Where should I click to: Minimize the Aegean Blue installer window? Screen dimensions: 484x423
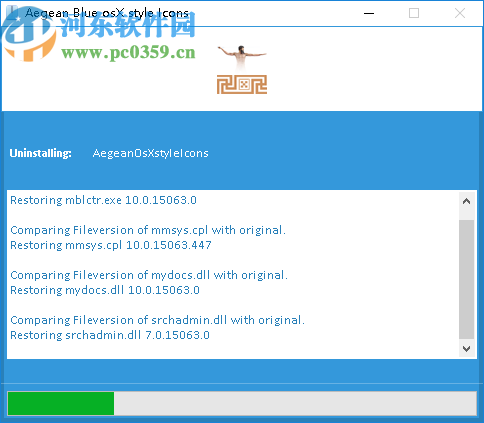369,13
